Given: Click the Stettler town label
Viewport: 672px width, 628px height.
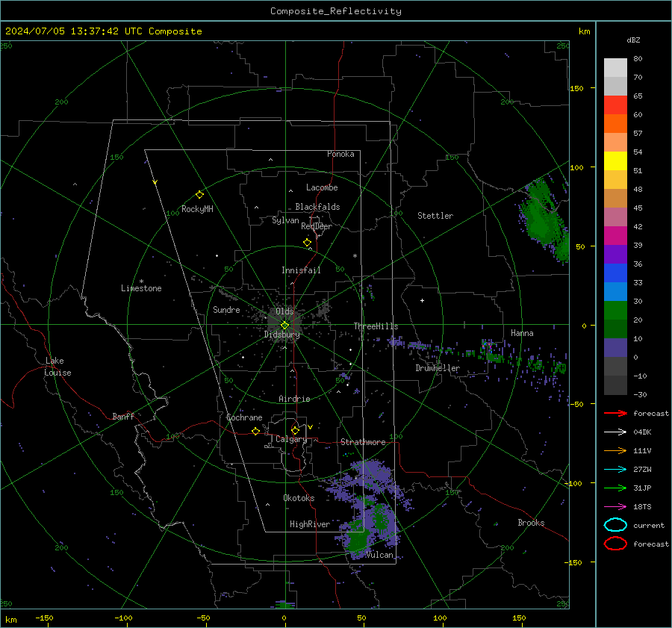Looking at the screenshot, I should [x=435, y=216].
